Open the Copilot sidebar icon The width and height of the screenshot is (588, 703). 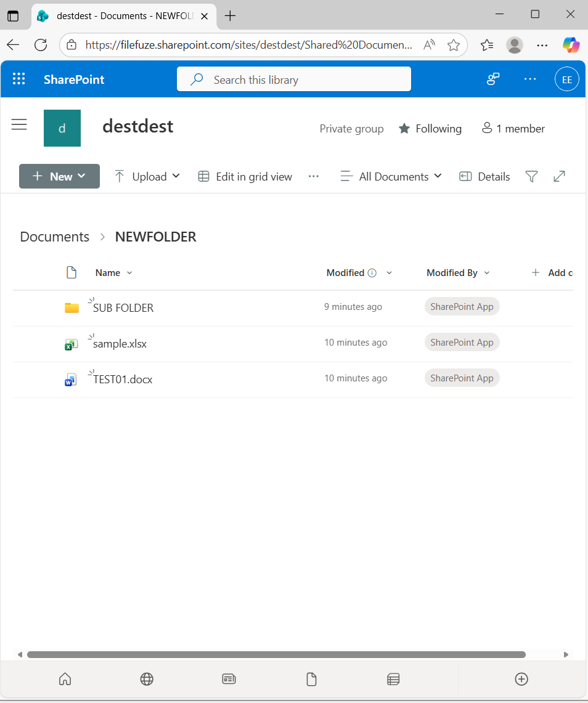click(571, 45)
